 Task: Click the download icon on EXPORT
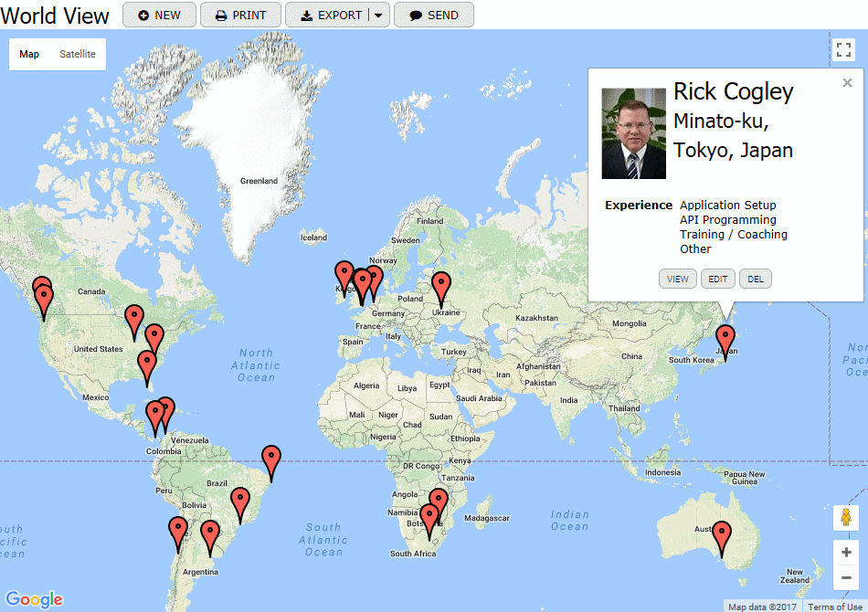click(x=307, y=16)
